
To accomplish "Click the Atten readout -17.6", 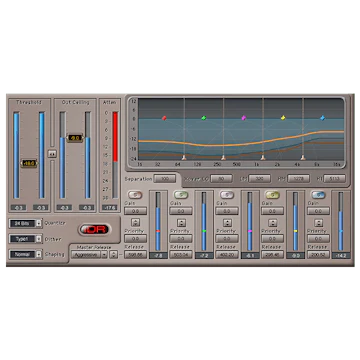I will (110, 208).
